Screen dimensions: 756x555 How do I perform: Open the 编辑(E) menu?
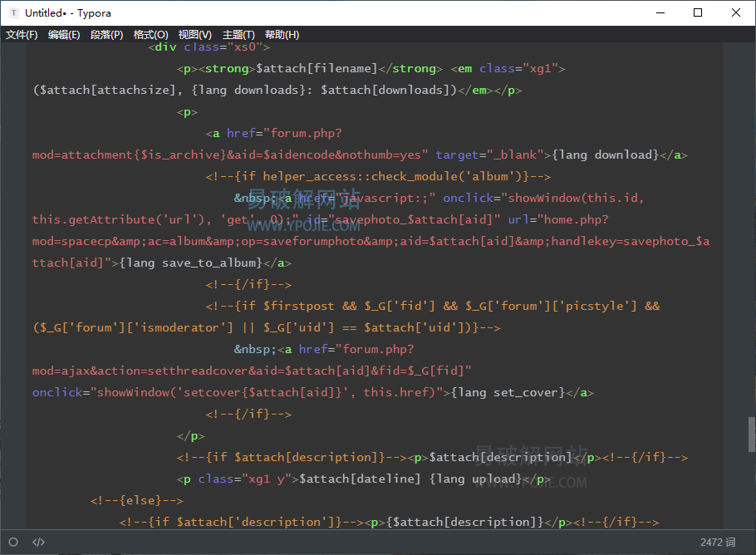click(64, 35)
